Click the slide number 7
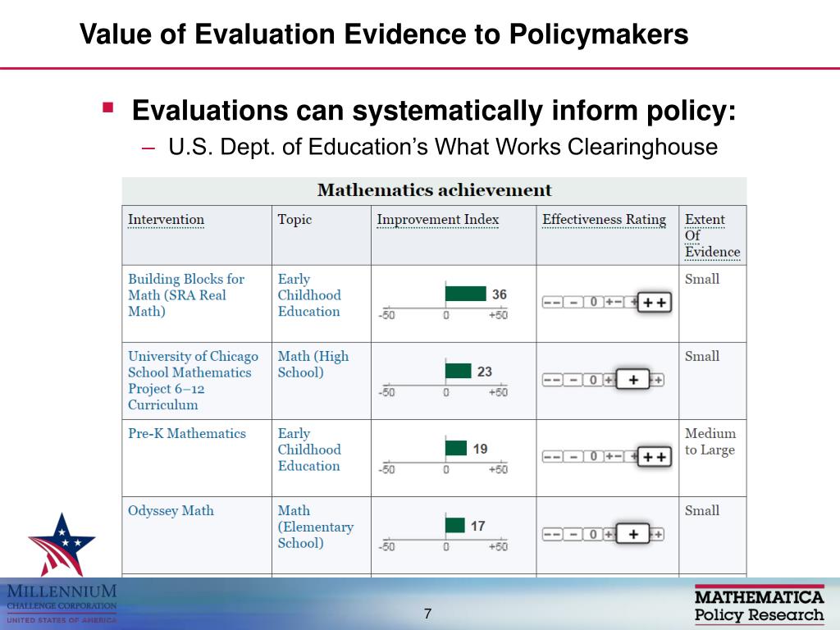 [427, 614]
